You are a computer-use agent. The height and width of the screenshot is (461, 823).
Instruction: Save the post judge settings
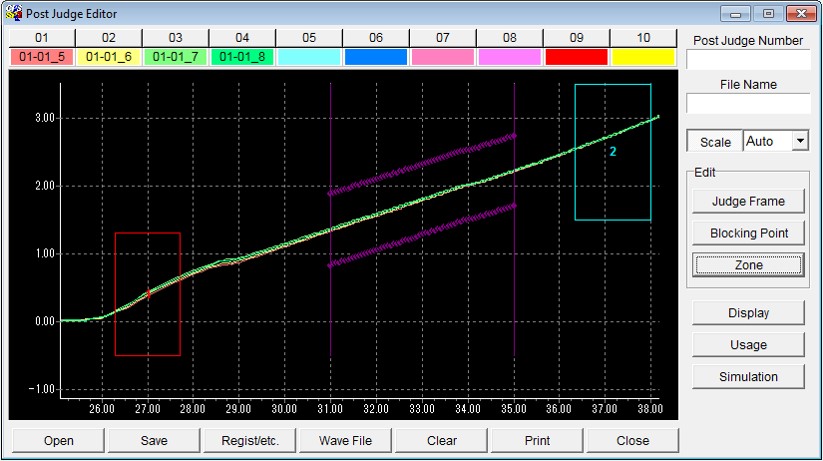pyautogui.click(x=154, y=440)
